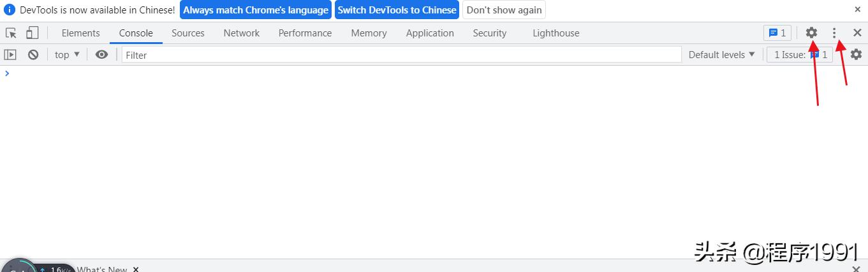Open the issues counter badge in the main toolbar

[777, 33]
